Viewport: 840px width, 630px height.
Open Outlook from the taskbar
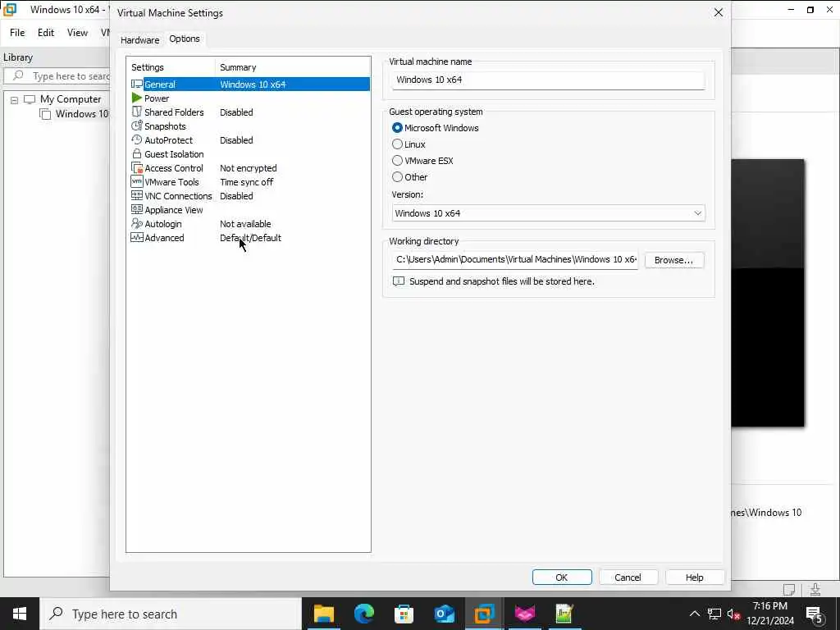point(444,614)
